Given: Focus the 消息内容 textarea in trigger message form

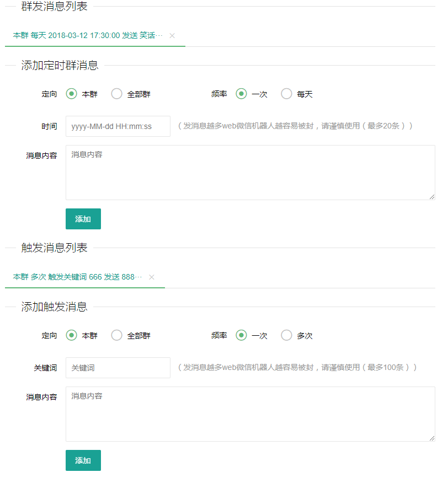Looking at the screenshot, I should [x=250, y=414].
